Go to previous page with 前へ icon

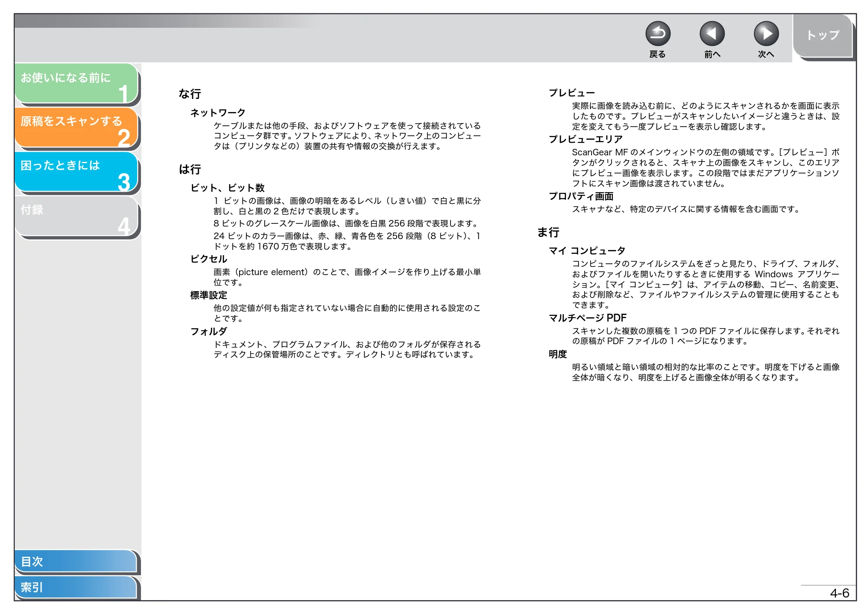tap(712, 34)
